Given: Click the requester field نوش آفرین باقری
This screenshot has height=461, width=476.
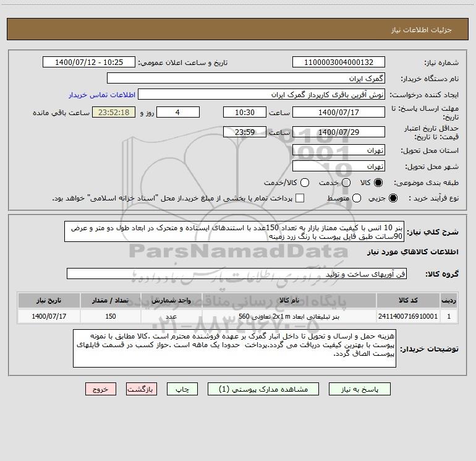Looking at the screenshot, I should tap(261, 95).
